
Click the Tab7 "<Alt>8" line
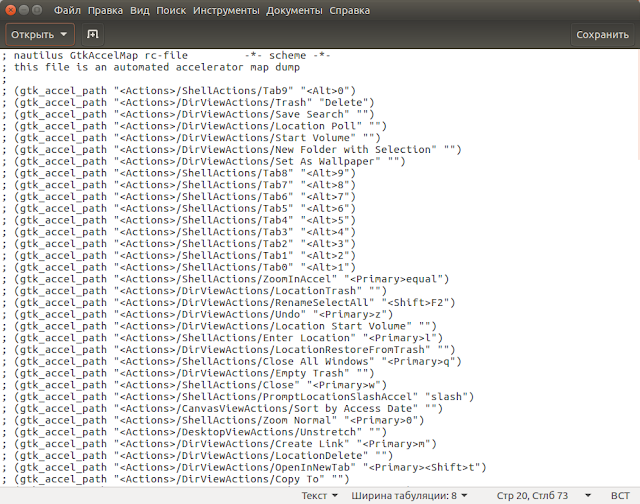[x=179, y=185]
